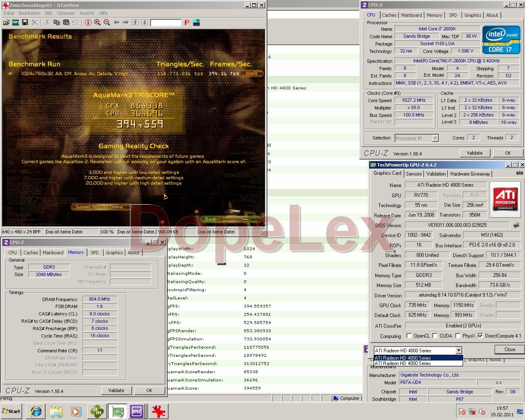The height and width of the screenshot is (420, 525).
Task: Open the Hilfe menu
Action: click(103, 13)
